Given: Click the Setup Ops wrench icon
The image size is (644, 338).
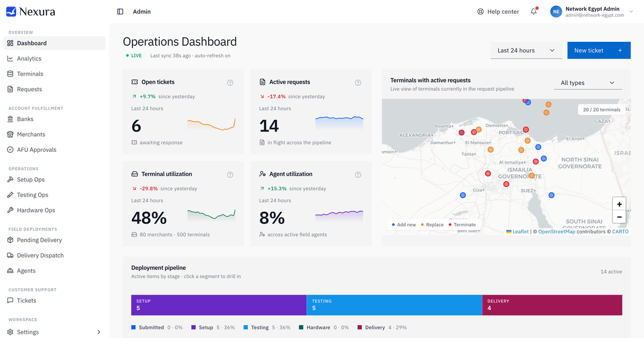Looking at the screenshot, I should [x=10, y=180].
